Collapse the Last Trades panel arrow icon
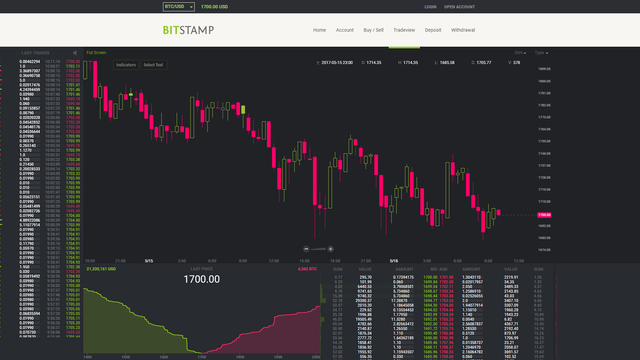The image size is (640, 360). (x=75, y=53)
